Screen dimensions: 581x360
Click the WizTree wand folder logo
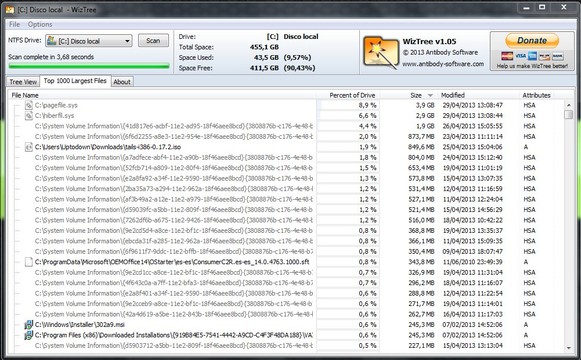point(380,52)
